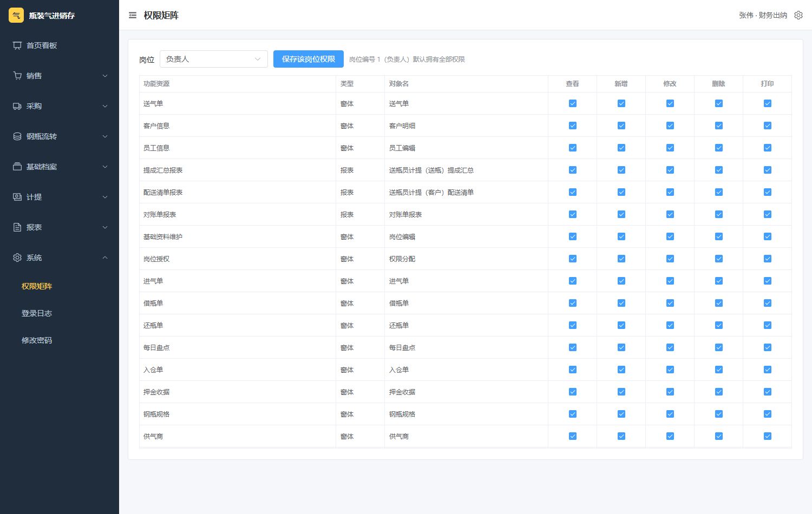Open settings via the gear icon
The image size is (812, 514).
click(x=798, y=15)
